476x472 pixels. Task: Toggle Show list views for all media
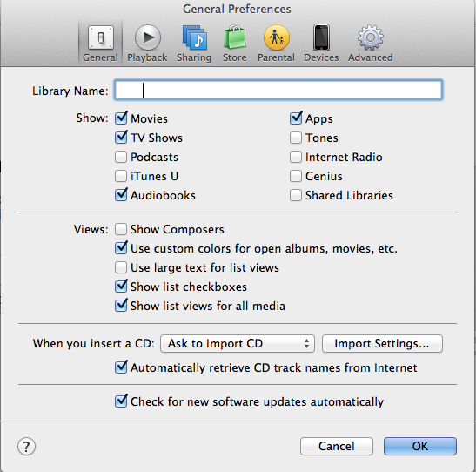pos(121,306)
